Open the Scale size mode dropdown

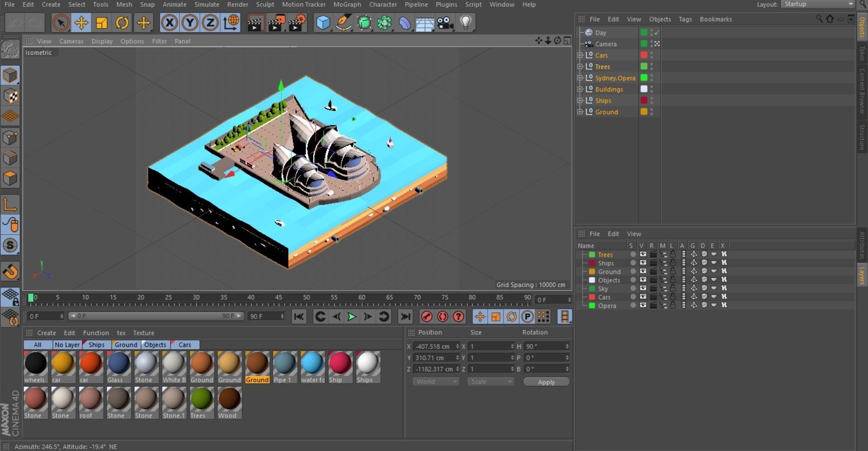click(x=491, y=382)
